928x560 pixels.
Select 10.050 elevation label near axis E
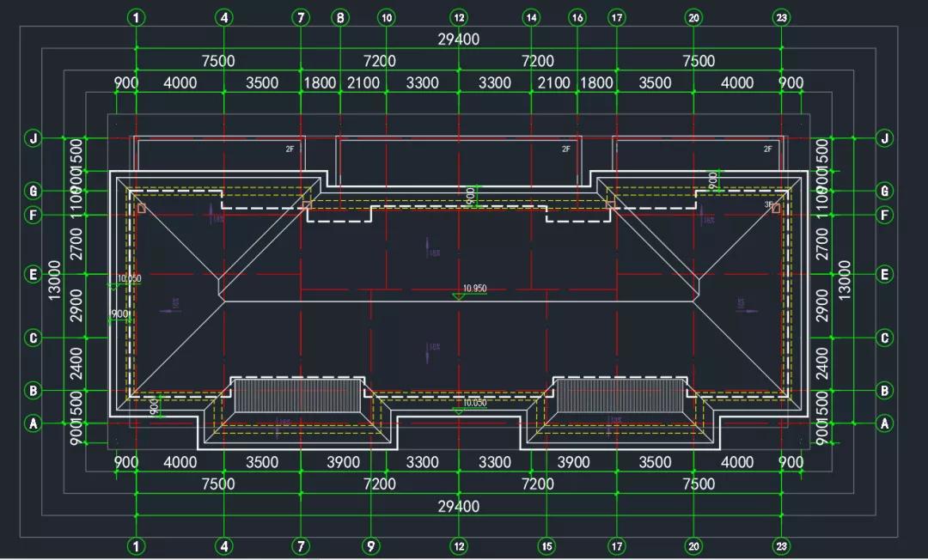129,278
